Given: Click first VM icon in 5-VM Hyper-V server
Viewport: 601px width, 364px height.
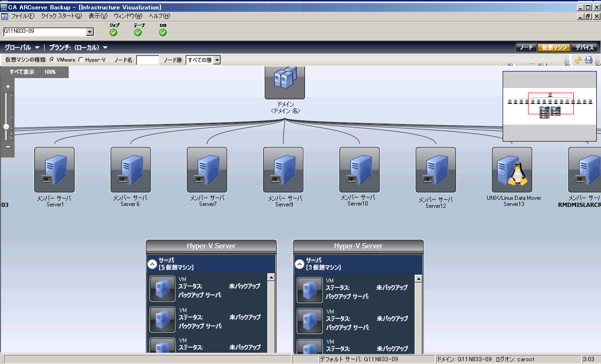Looking at the screenshot, I should coord(162,288).
